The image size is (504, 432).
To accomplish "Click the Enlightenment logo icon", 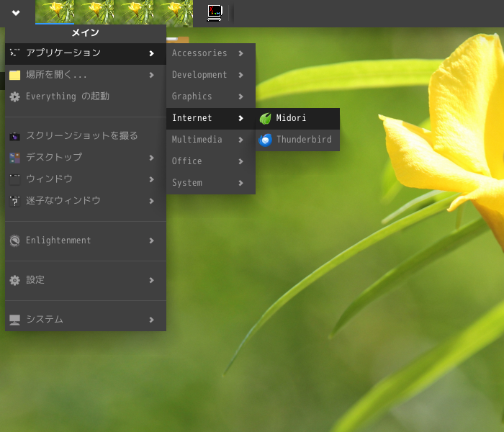I will (x=15, y=240).
